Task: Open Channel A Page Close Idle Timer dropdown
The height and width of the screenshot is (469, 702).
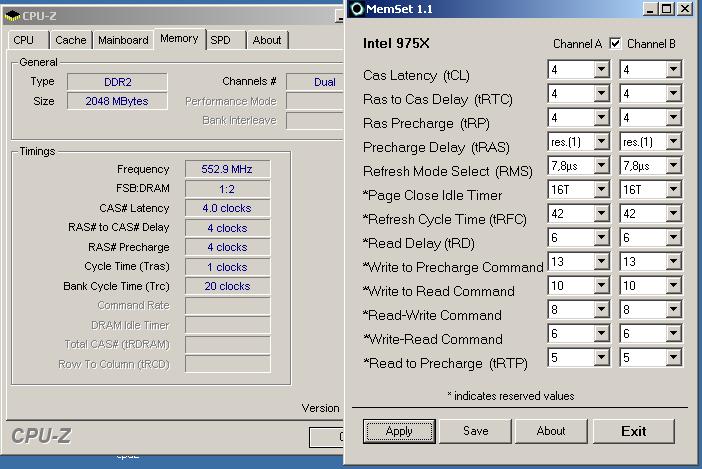Action: tap(602, 190)
